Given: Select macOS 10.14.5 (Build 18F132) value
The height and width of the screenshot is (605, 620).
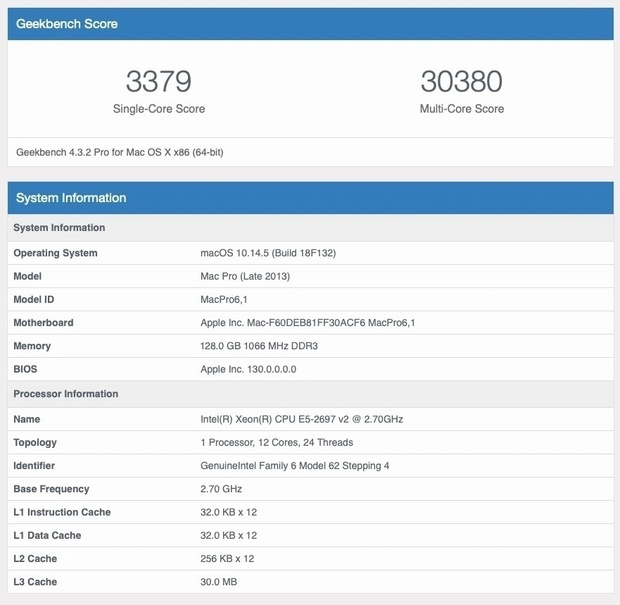Looking at the screenshot, I should pos(268,253).
